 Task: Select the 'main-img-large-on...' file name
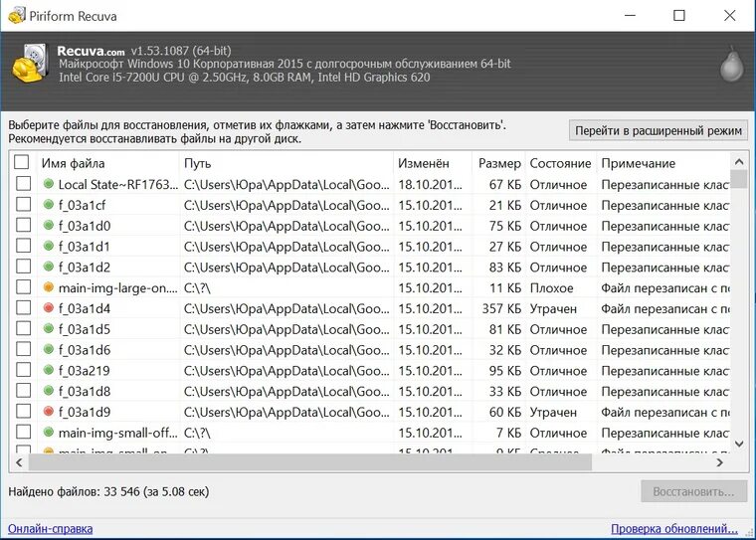(x=117, y=287)
